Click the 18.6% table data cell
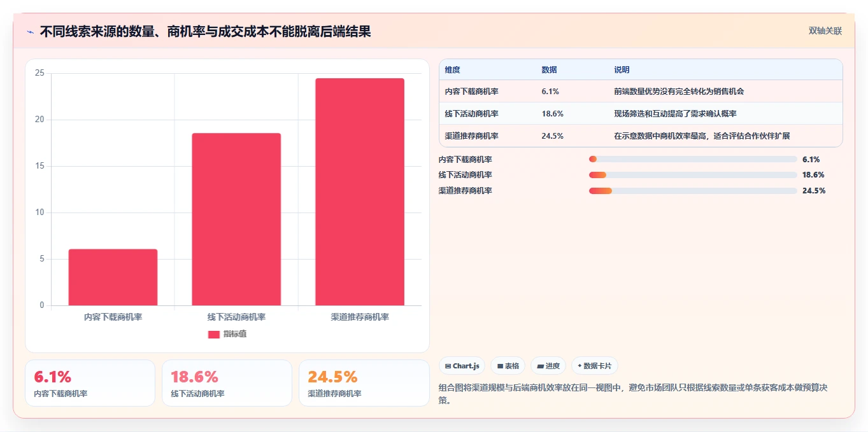Viewport: 868px width, 432px height. coord(552,114)
